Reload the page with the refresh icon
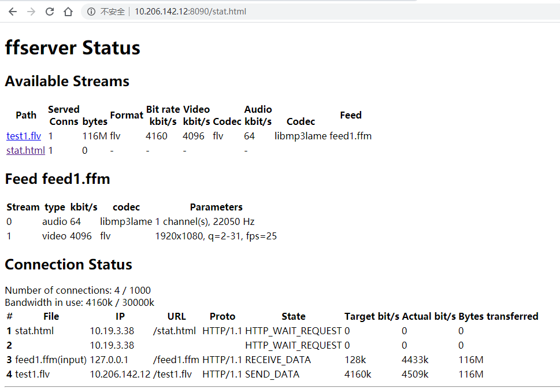This screenshot has height=392, width=560. (49, 11)
